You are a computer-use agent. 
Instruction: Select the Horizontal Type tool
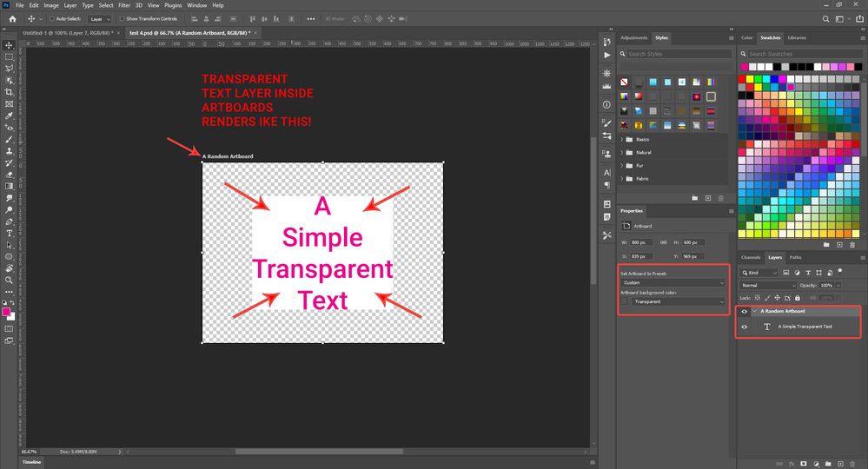[x=9, y=234]
